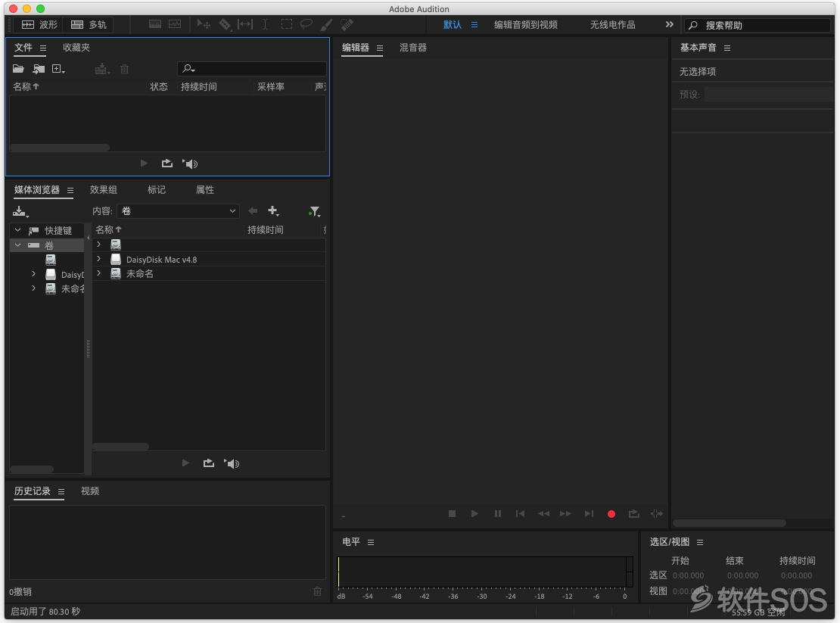Click the add shortcut plus icon
840x623 pixels.
coord(273,211)
